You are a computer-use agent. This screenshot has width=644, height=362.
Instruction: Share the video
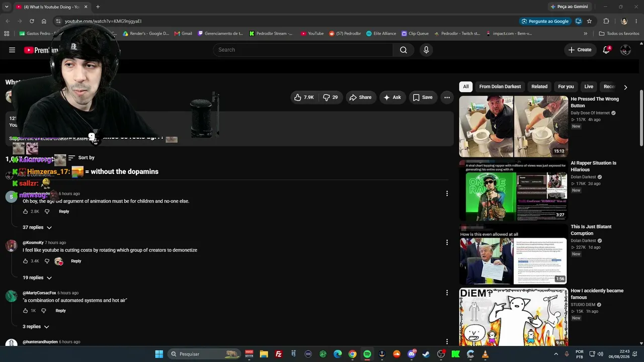360,98
